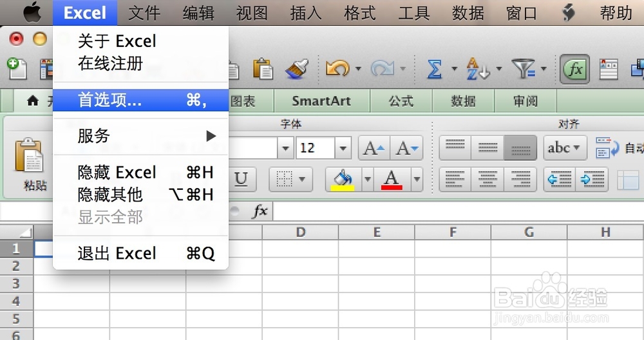This screenshot has width=644, height=340.
Task: Click the Home ribbon tab icon
Action: [x=33, y=100]
